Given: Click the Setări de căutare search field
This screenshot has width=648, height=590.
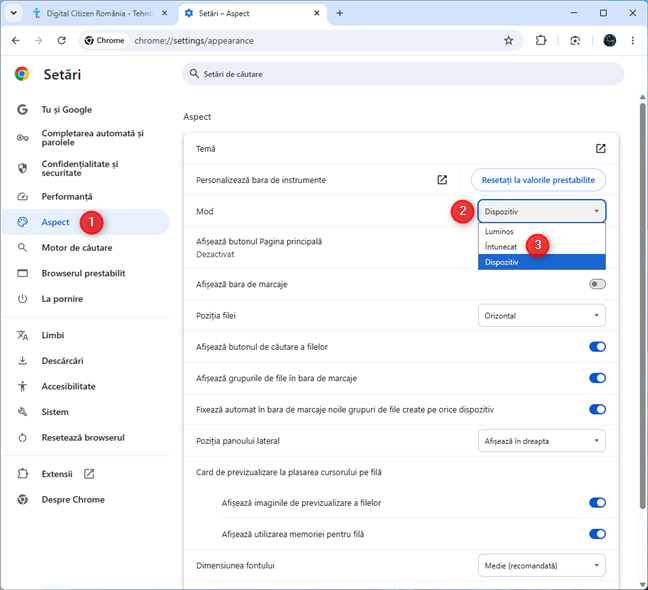Looking at the screenshot, I should coord(403,74).
